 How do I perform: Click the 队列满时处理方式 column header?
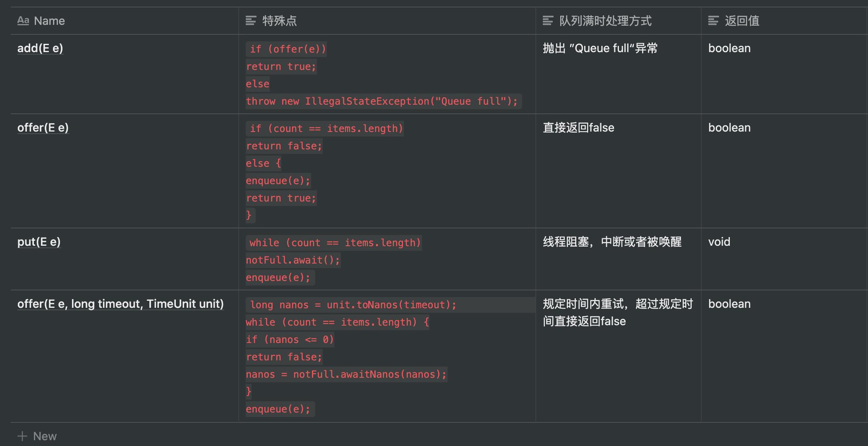coord(618,21)
